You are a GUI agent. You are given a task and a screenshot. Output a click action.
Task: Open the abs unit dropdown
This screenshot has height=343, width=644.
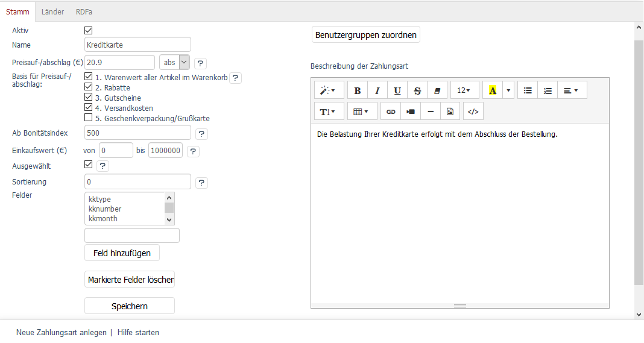pyautogui.click(x=175, y=62)
